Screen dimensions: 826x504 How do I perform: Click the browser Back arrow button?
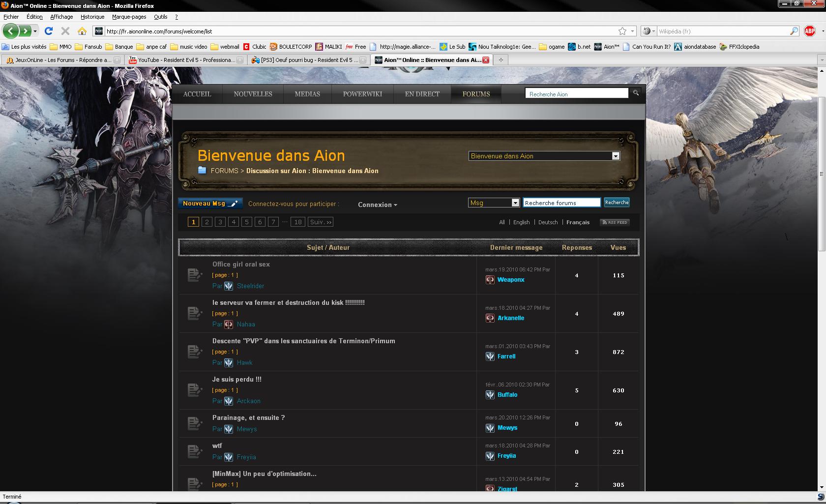(x=10, y=31)
